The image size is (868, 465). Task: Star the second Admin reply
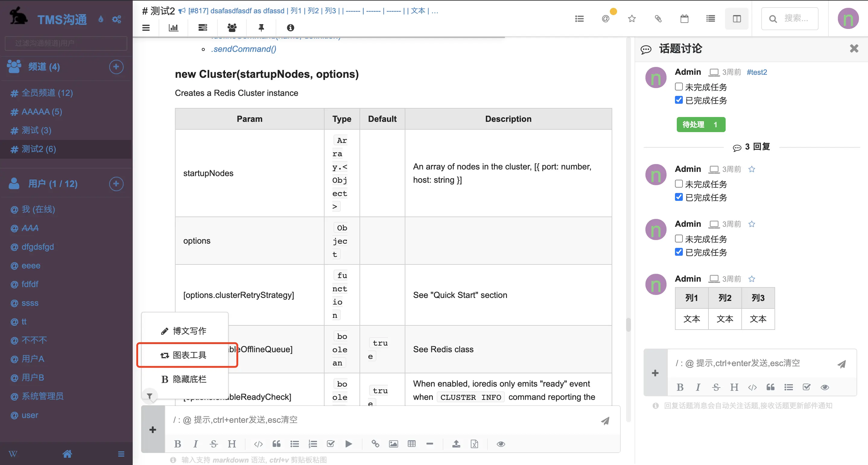click(752, 224)
